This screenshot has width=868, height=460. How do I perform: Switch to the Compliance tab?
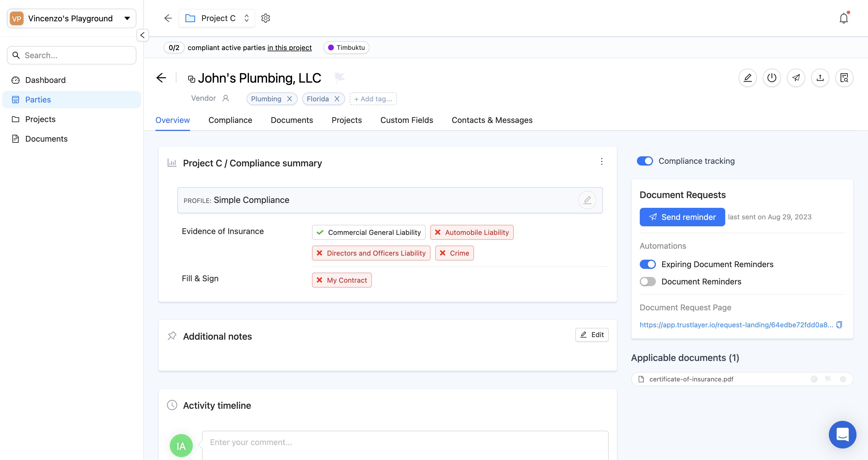pyautogui.click(x=230, y=120)
